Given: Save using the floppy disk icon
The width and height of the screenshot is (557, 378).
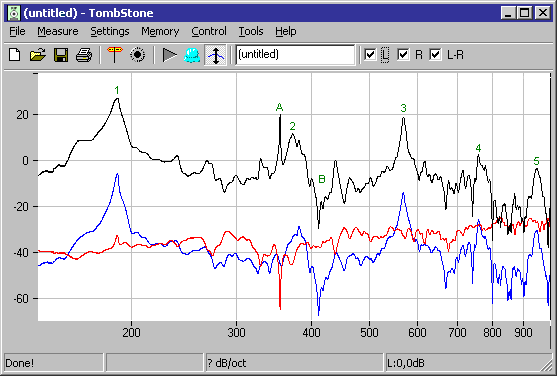Looking at the screenshot, I should [x=61, y=55].
